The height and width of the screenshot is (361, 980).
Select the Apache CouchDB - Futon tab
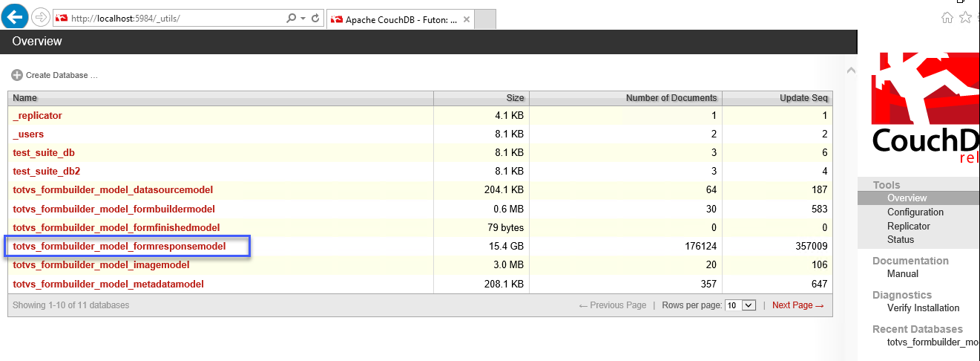399,19
